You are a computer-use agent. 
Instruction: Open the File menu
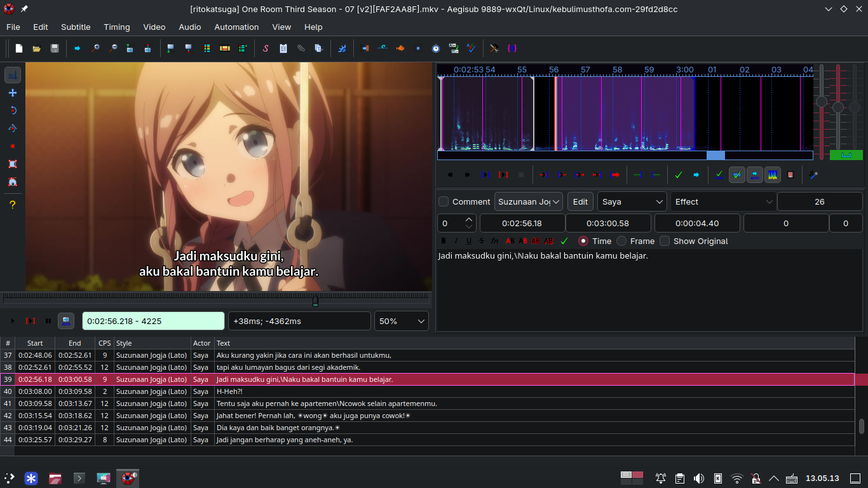click(13, 27)
